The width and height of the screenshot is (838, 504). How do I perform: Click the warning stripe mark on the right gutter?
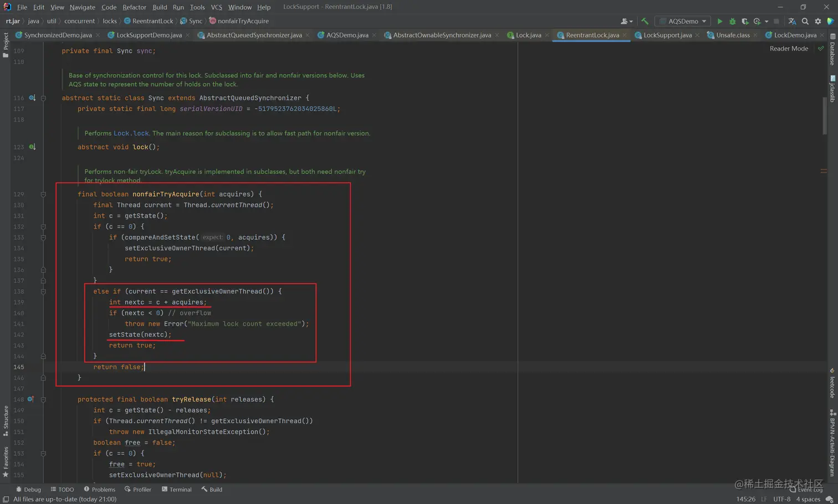coord(824,171)
